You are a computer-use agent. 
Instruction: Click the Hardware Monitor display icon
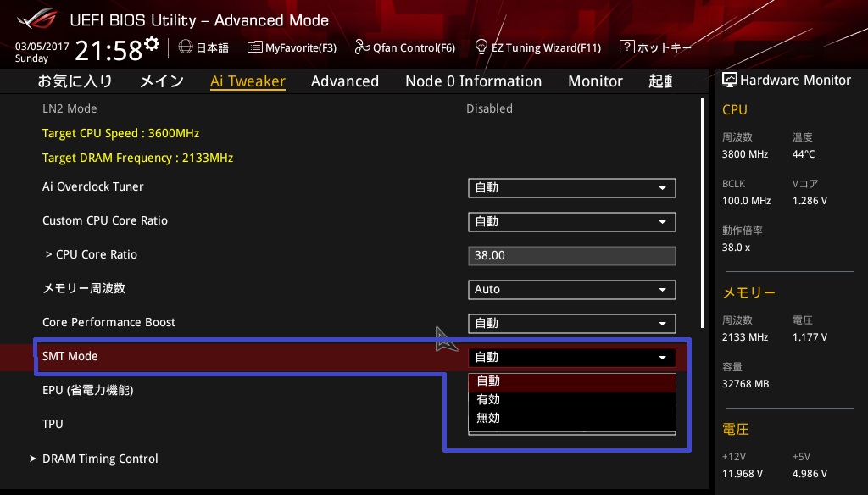tap(730, 81)
